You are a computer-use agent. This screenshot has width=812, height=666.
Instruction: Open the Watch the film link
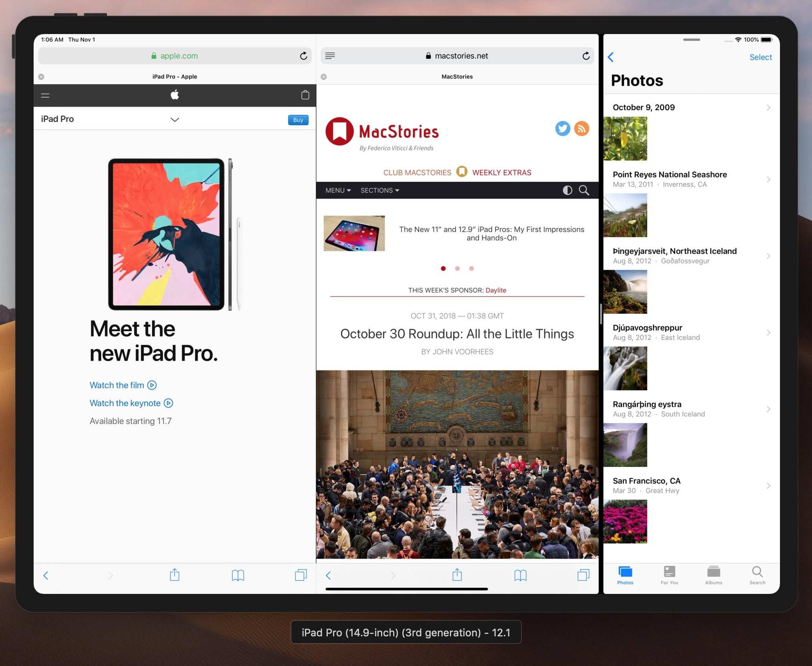click(x=123, y=385)
